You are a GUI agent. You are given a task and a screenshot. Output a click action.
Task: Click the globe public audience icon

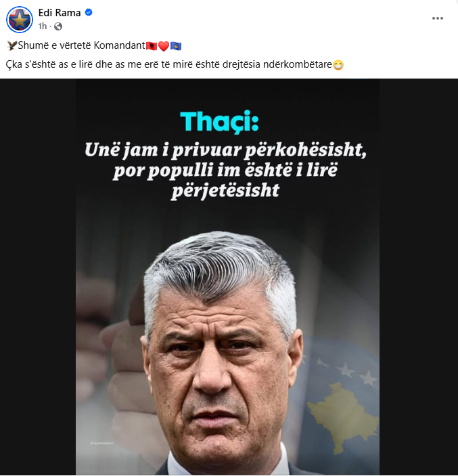(58, 26)
